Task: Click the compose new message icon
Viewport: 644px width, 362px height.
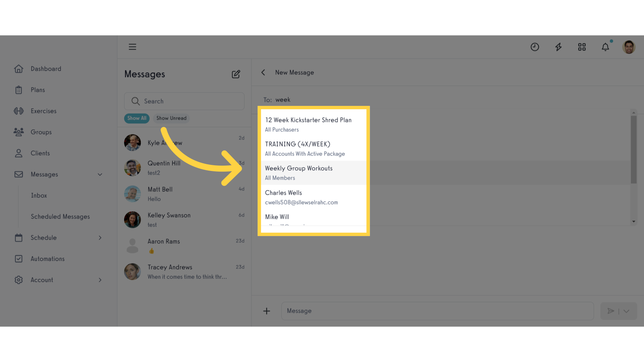Action: [236, 74]
